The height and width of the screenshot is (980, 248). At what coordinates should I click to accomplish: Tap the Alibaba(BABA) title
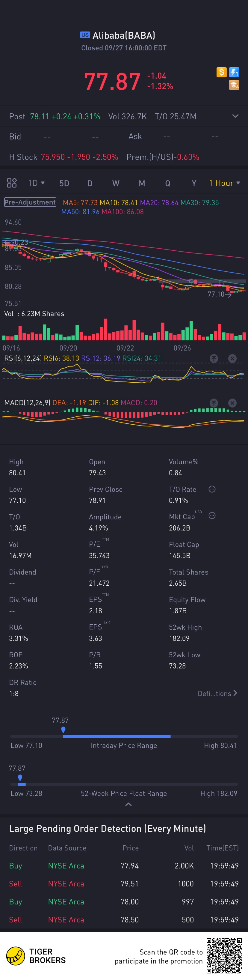[x=124, y=35]
